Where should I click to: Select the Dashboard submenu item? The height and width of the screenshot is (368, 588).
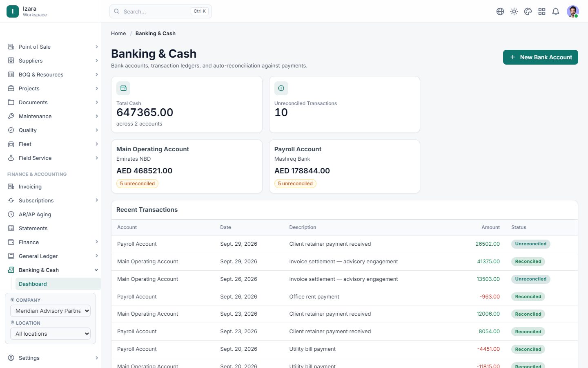point(58,284)
